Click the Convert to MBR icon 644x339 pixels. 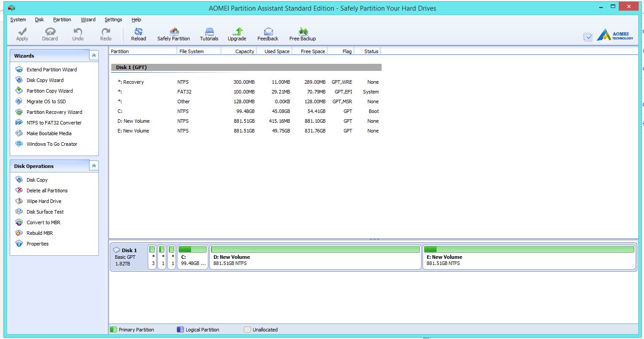pyautogui.click(x=19, y=222)
